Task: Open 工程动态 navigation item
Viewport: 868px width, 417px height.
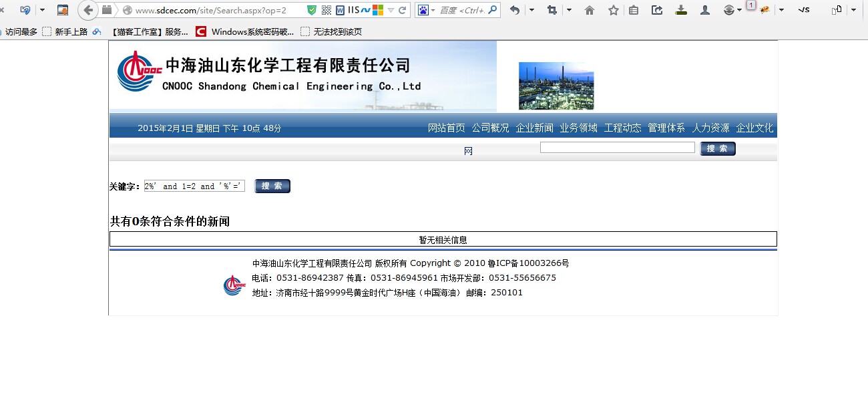Action: coord(622,128)
